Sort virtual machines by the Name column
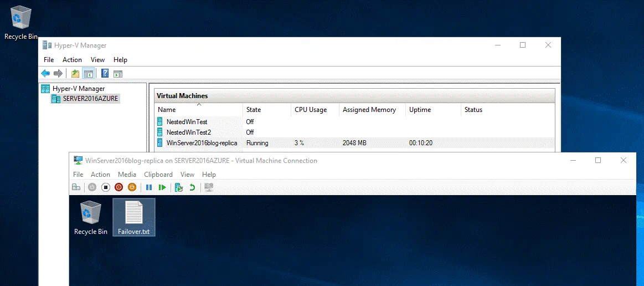 point(167,110)
